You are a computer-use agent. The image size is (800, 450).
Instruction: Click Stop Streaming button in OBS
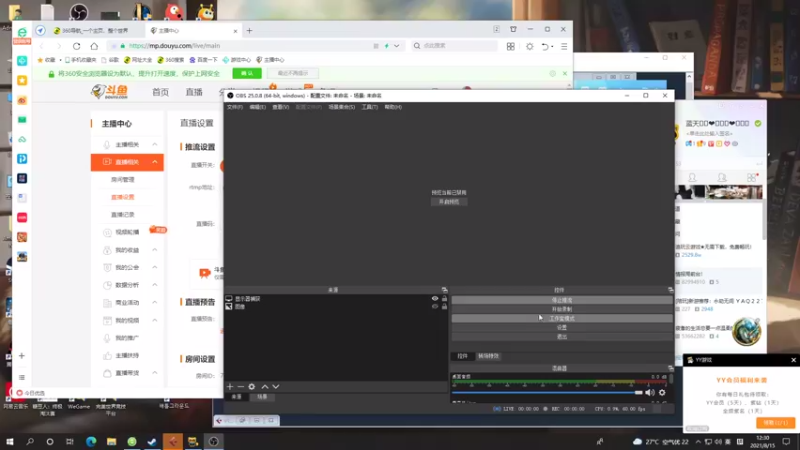(x=562, y=300)
